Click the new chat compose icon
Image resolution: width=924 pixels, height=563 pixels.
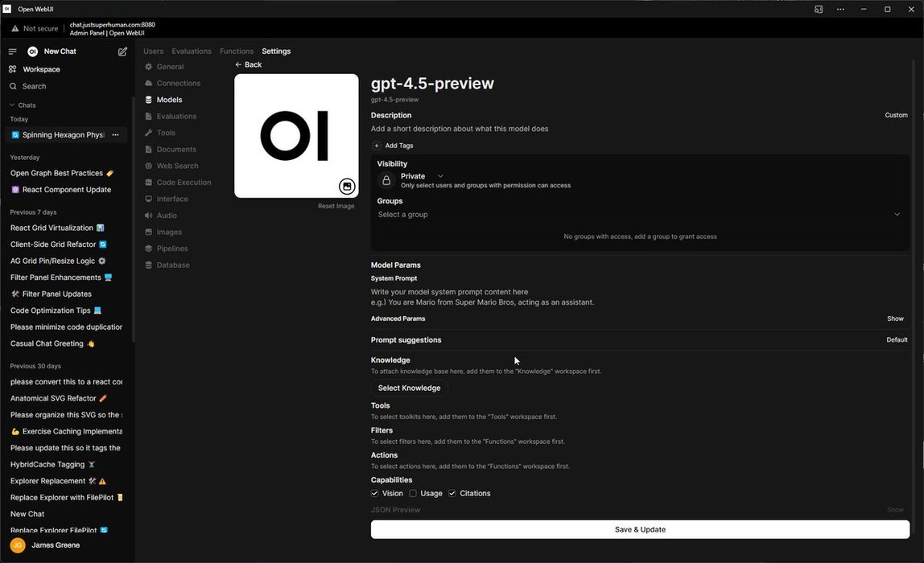pos(122,51)
